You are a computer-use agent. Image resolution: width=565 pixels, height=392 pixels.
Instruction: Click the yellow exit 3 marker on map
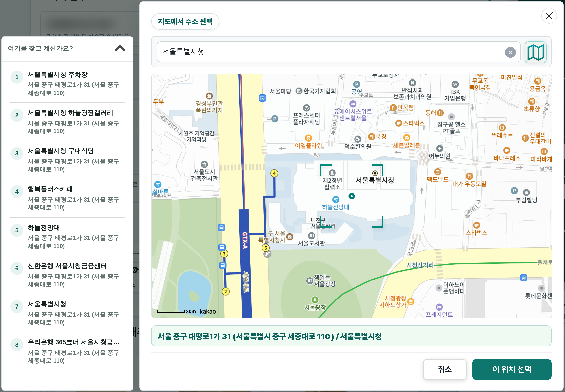pos(224,254)
